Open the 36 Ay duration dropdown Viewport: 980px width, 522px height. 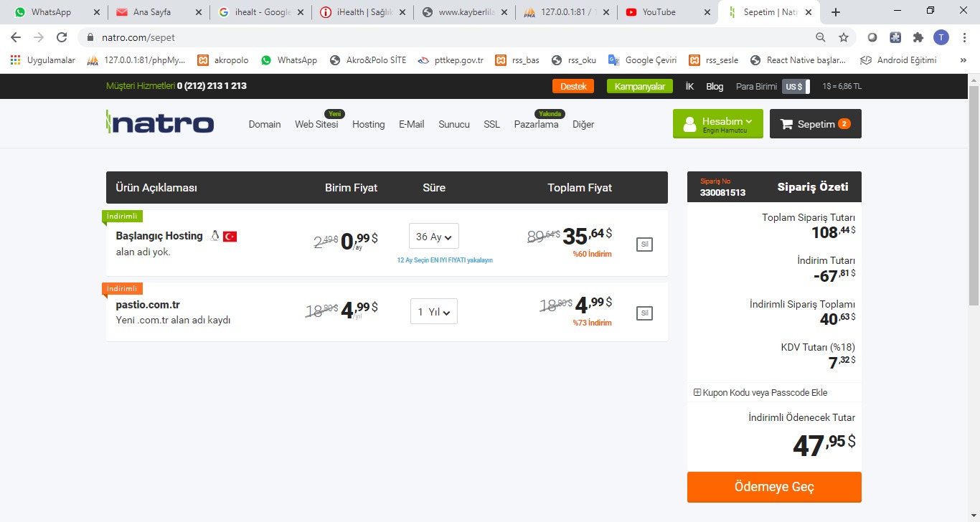coord(433,237)
